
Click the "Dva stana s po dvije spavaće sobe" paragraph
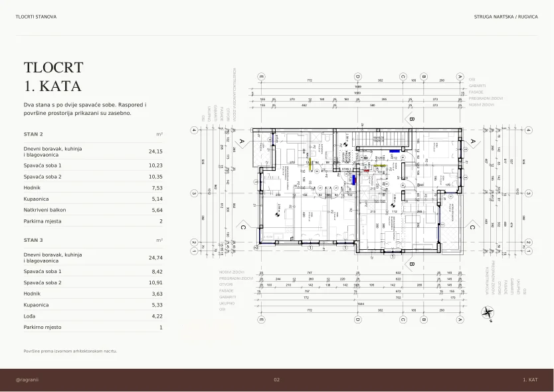(x=85, y=109)
